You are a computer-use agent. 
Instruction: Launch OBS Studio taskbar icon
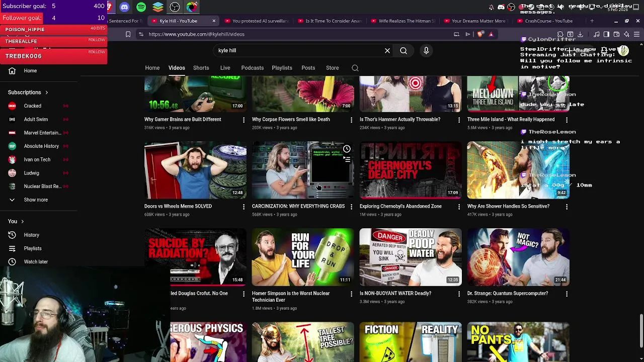175,7
